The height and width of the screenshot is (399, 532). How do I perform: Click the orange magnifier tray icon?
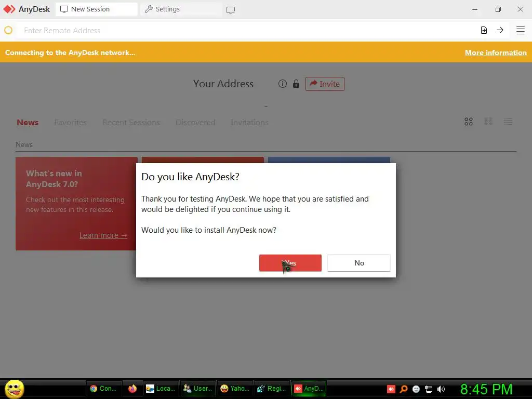404,389
